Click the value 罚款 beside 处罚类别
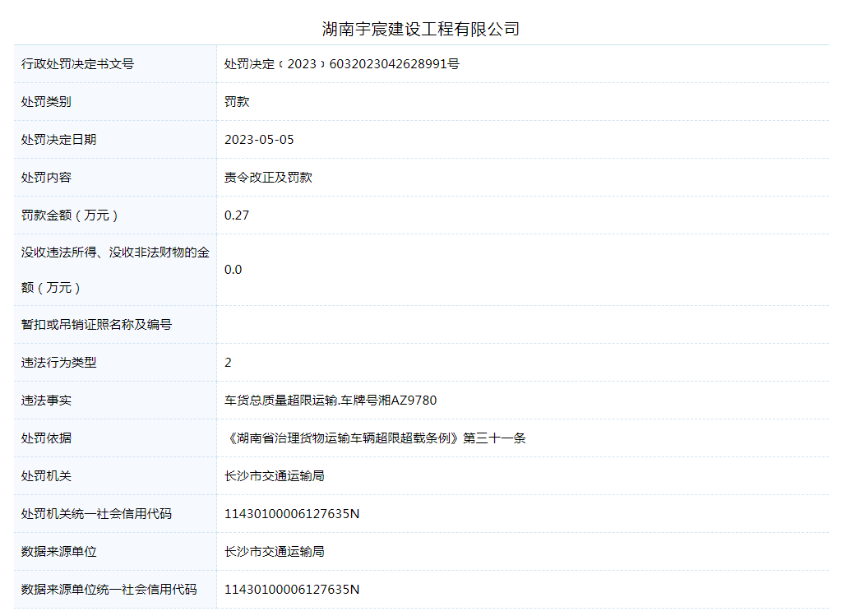Screen dimensions: 851x616 click(237, 101)
